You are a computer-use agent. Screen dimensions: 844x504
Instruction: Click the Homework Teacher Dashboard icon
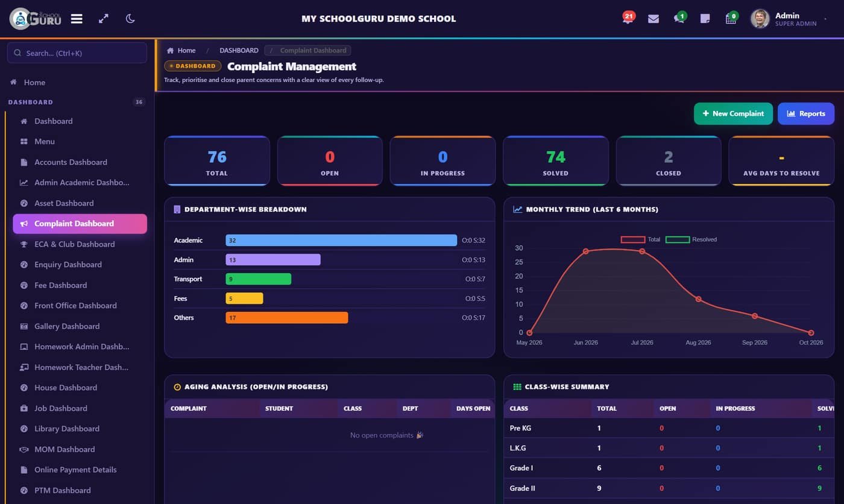point(24,367)
